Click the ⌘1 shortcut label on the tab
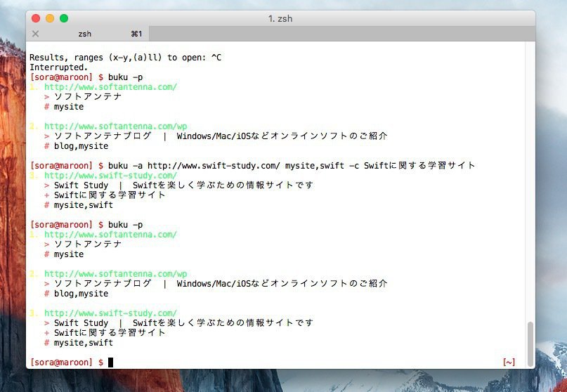 coord(136,34)
